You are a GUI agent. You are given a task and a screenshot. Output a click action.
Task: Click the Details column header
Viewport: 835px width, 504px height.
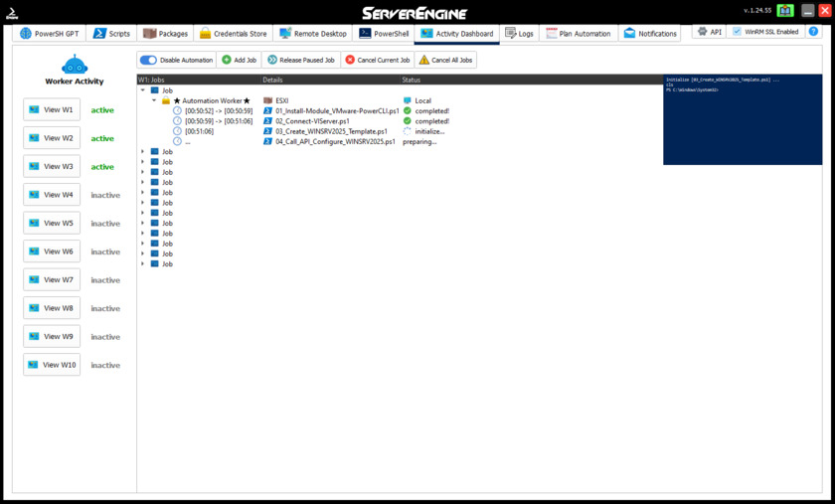[x=331, y=80]
